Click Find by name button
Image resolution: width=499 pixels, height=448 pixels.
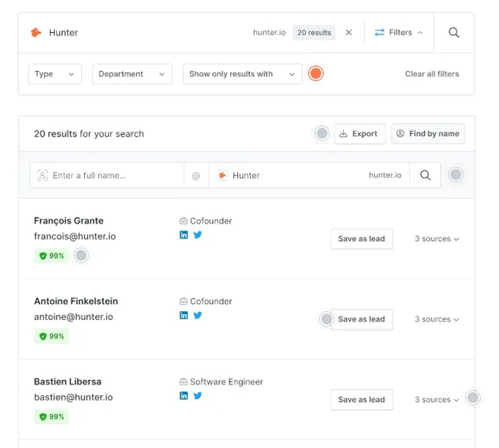coord(428,134)
